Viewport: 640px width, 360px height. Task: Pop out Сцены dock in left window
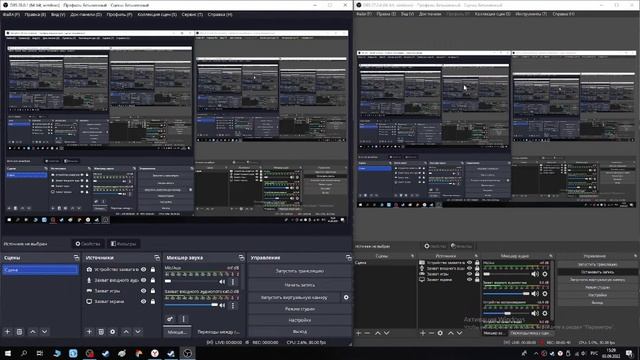(76, 258)
